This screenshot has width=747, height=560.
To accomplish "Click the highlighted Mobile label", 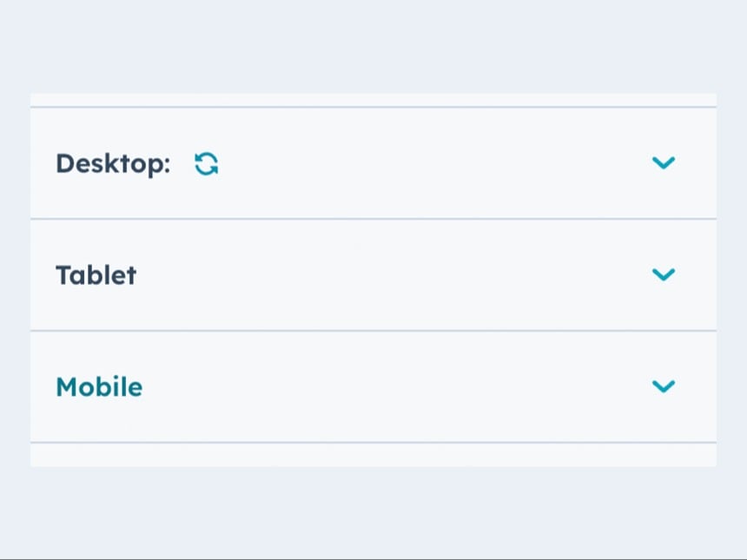I will (x=98, y=387).
